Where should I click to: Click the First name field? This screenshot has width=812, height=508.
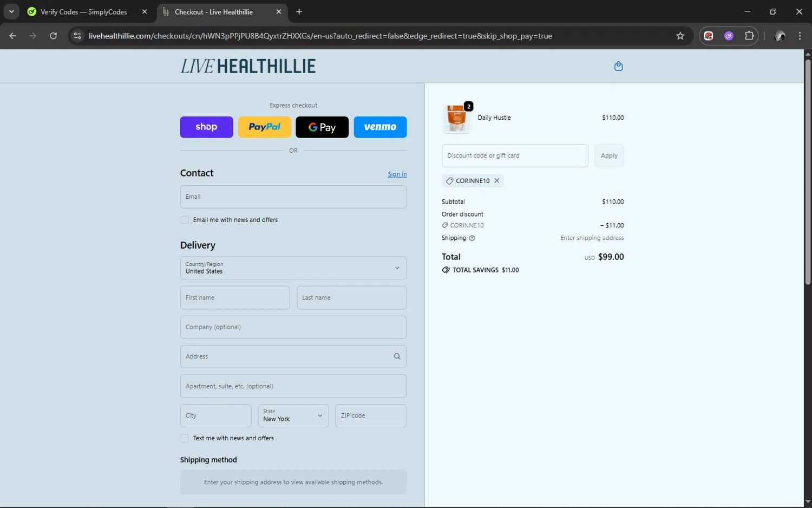click(235, 298)
